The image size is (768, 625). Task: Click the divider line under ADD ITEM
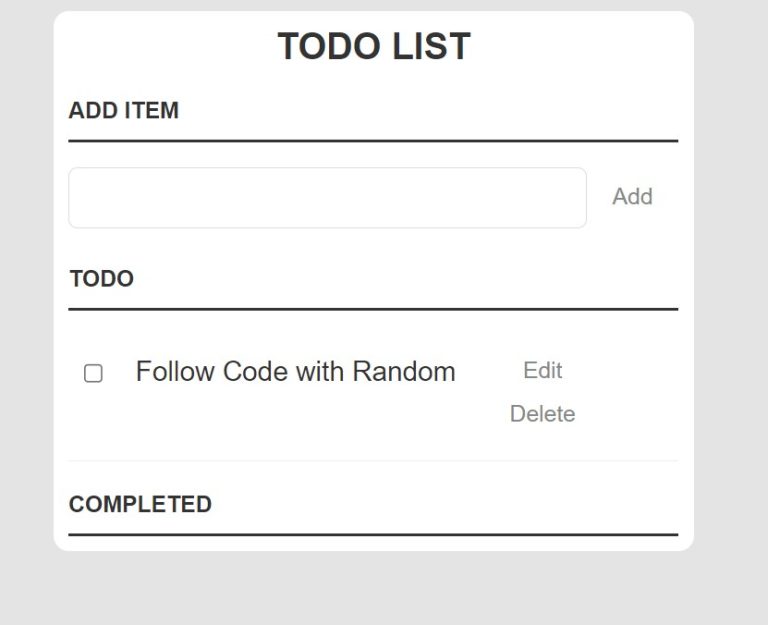tap(373, 141)
